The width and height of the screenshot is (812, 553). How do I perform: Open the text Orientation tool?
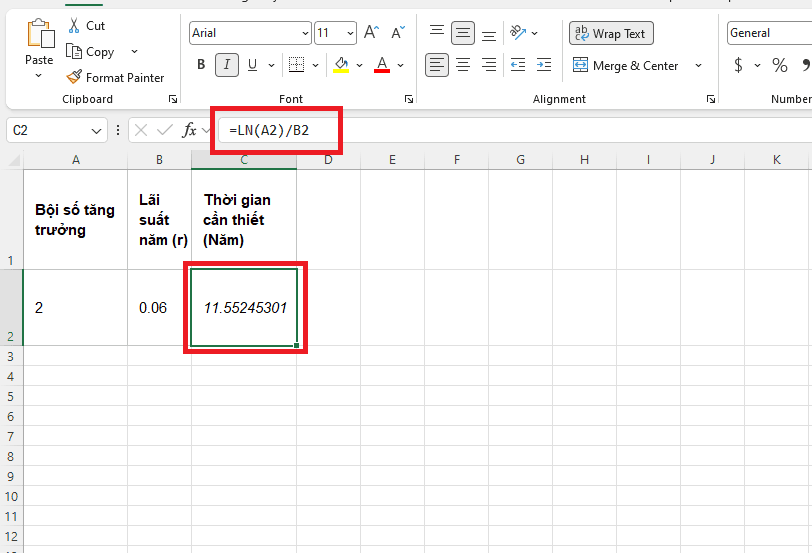[518, 33]
